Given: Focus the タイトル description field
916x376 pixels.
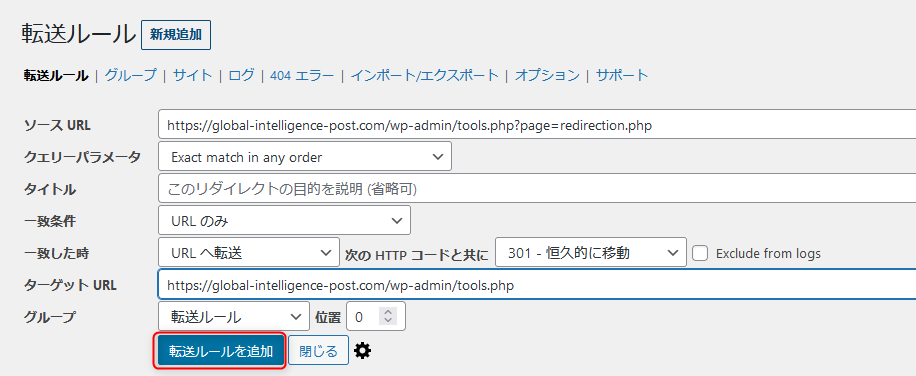Looking at the screenshot, I should click(537, 189).
